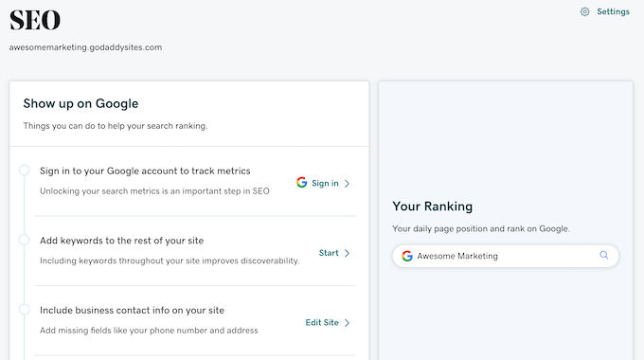
Task: Click 'Unlocking your search metrics' description
Action: 154,191
